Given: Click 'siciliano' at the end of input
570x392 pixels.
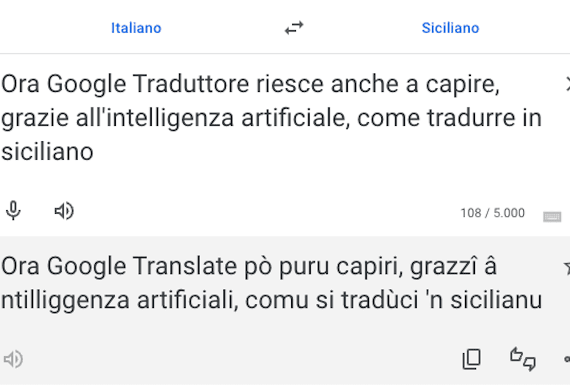Looking at the screenshot, I should coord(47,152).
